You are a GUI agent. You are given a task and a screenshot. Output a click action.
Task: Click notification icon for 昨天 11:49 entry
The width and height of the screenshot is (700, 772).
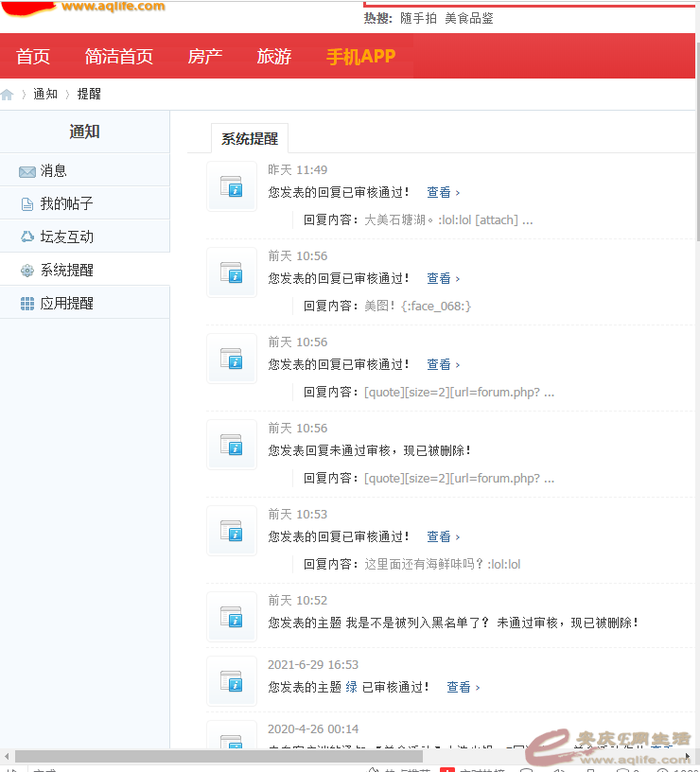coord(232,186)
